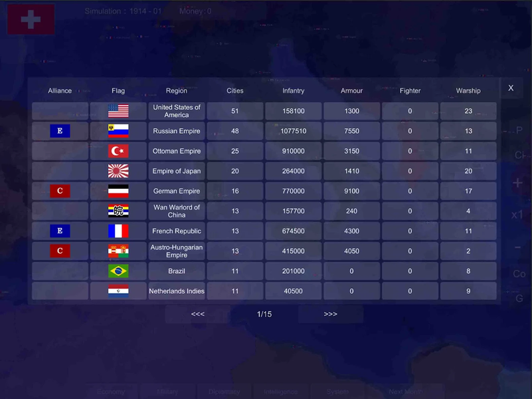Click the German Empire's C alliance badge
The width and height of the screenshot is (532, 399).
point(60,191)
